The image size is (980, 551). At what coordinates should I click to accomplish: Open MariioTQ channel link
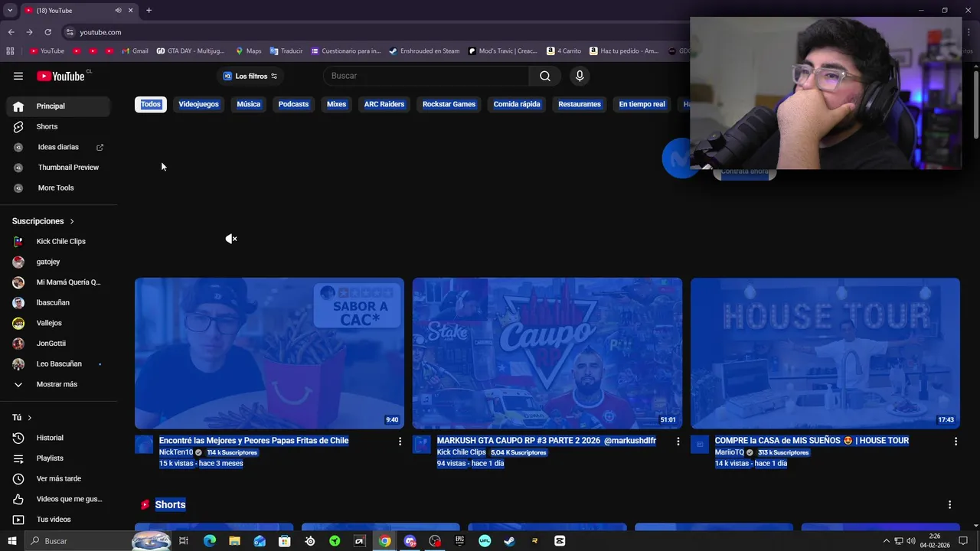[730, 452]
